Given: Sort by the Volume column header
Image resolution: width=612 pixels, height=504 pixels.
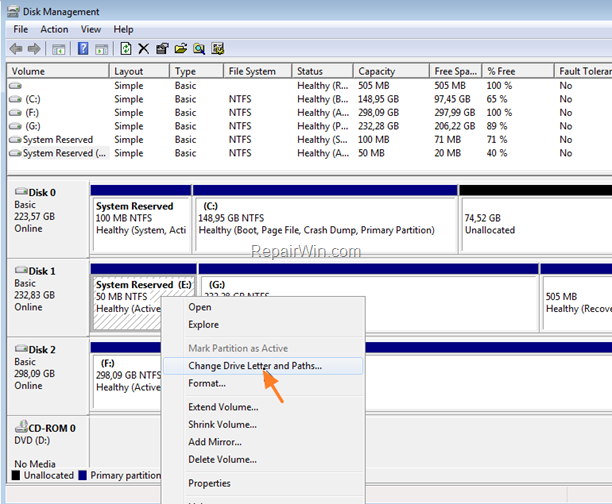Looking at the screenshot, I should coord(58,71).
